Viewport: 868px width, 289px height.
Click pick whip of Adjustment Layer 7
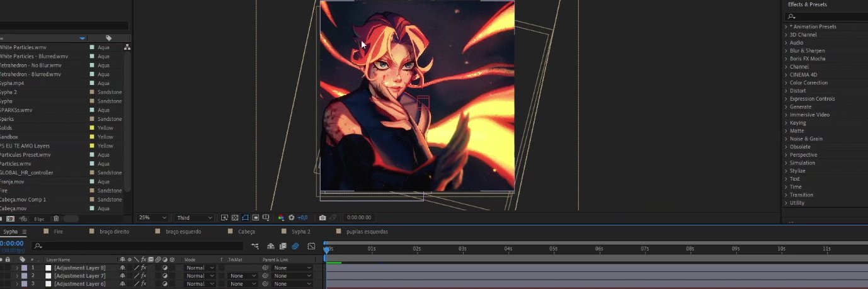click(265, 276)
